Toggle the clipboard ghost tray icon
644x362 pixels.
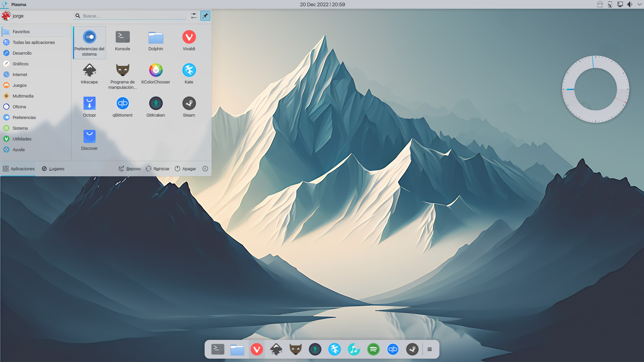coord(600,4)
